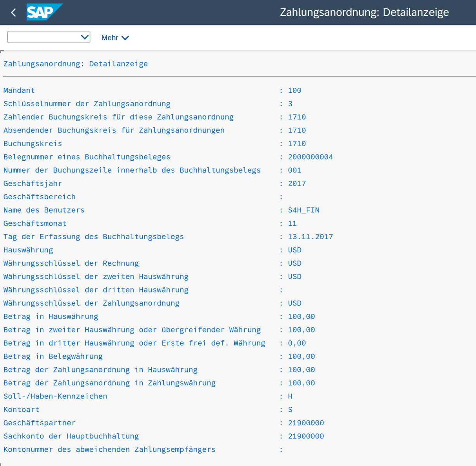Click the SAP logo
The width and height of the screenshot is (476, 466).
(43, 12)
